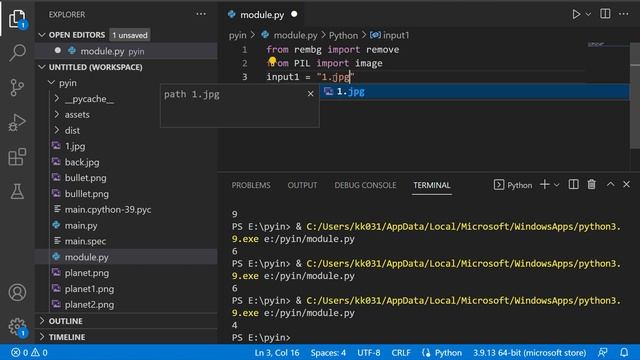Open run options dropdown arrow
The width and height of the screenshot is (640, 360).
pos(588,14)
